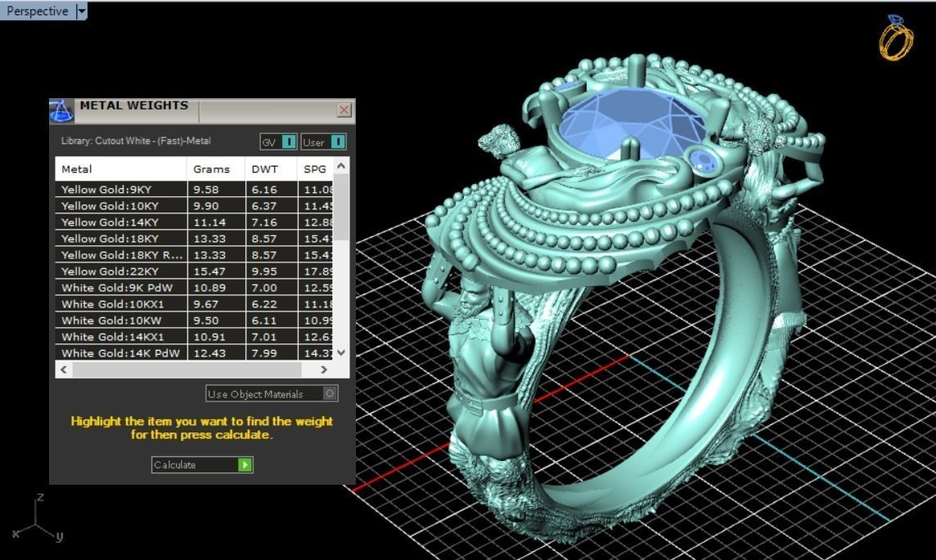Toggle the GV library switch
This screenshot has width=936, height=560.
[x=278, y=142]
